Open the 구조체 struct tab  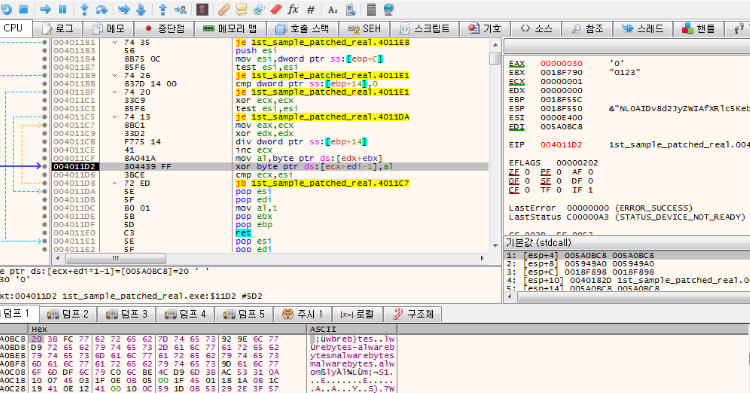[413, 314]
